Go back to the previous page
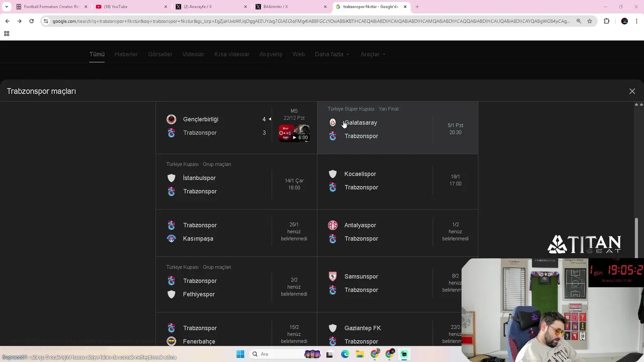The width and height of the screenshot is (644, 362). coord(7,21)
